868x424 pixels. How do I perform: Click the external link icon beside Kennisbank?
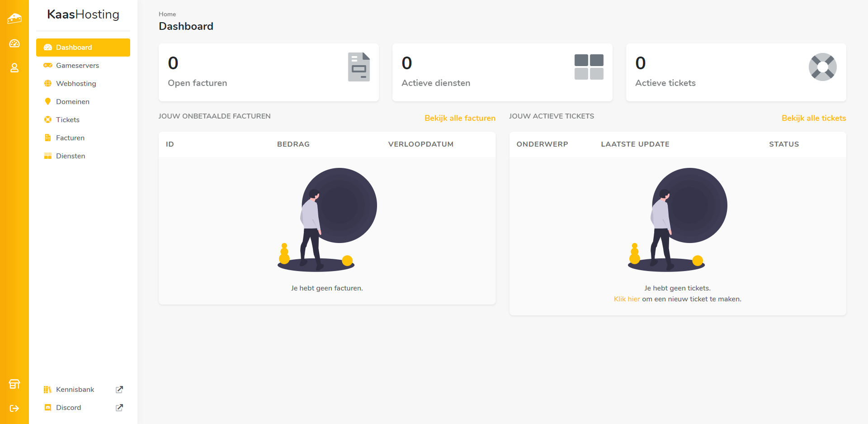[119, 390]
